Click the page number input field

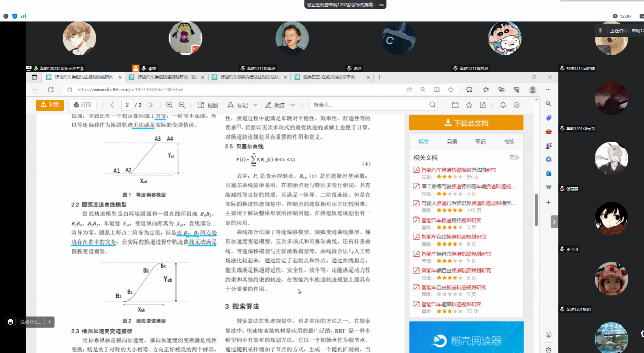[127, 105]
